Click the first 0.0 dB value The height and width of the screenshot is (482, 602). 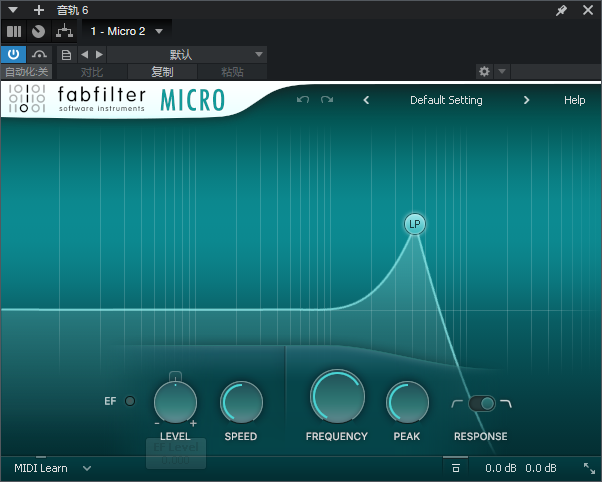(x=500, y=468)
